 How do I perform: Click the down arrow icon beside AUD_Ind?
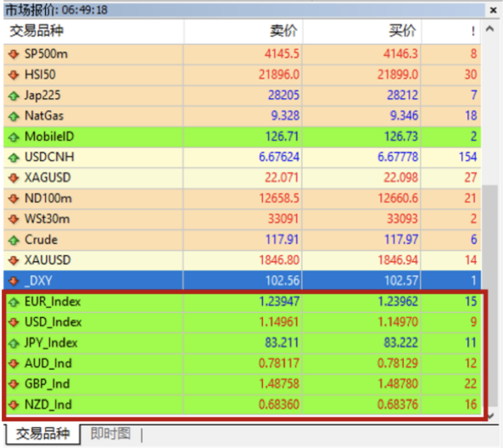pos(14,364)
